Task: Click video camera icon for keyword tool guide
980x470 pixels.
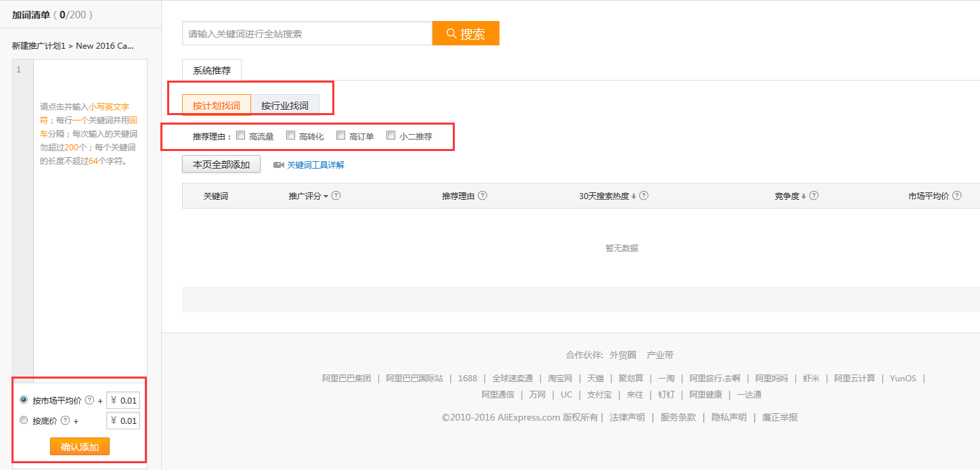Action: click(278, 165)
